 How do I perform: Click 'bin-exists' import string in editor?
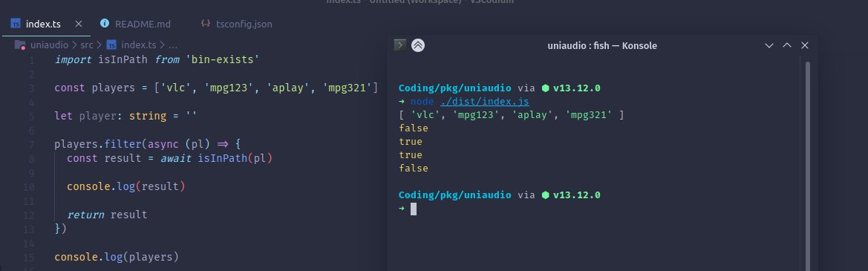pyautogui.click(x=223, y=59)
